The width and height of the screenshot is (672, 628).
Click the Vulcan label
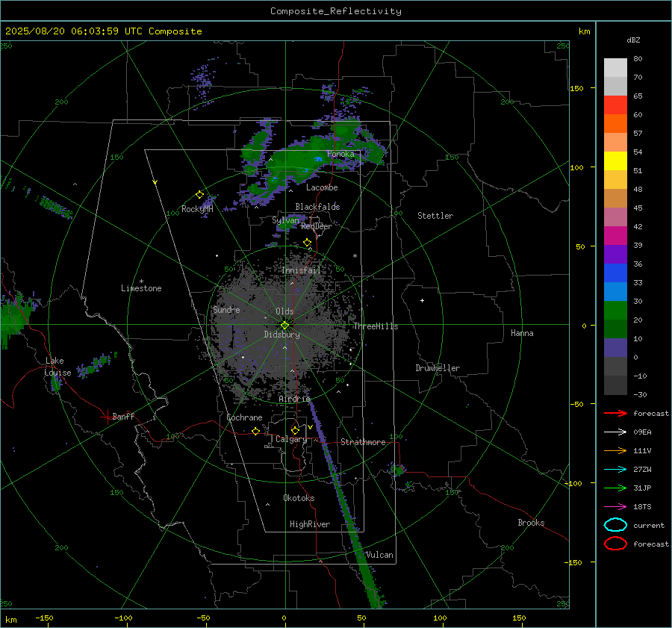[380, 555]
